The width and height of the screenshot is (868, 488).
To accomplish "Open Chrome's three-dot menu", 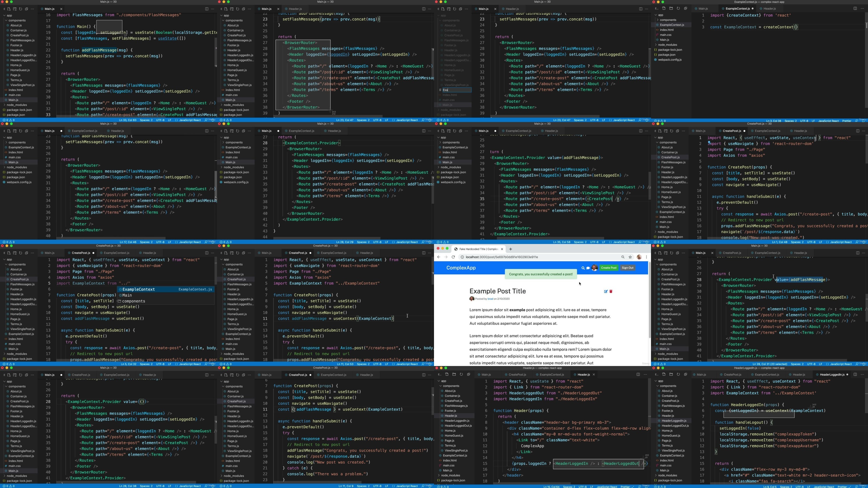I will tap(646, 257).
